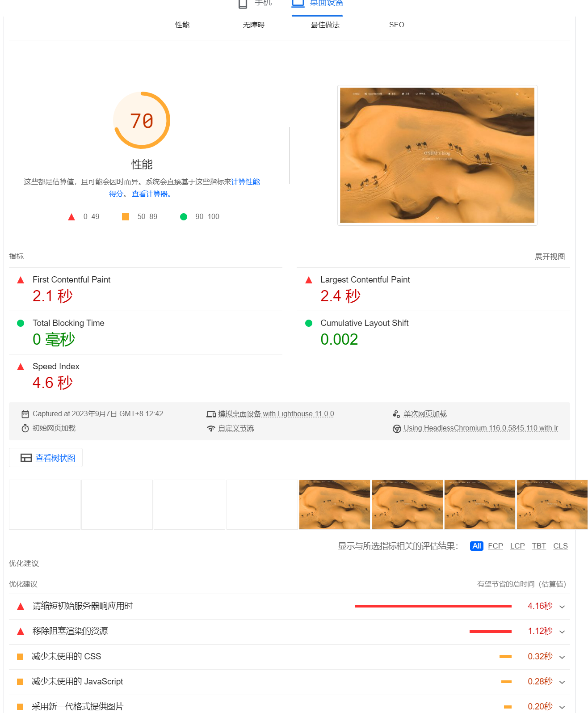This screenshot has height=713, width=588.
Task: Click the red triangle beside First Contentful Paint
Action: click(21, 280)
